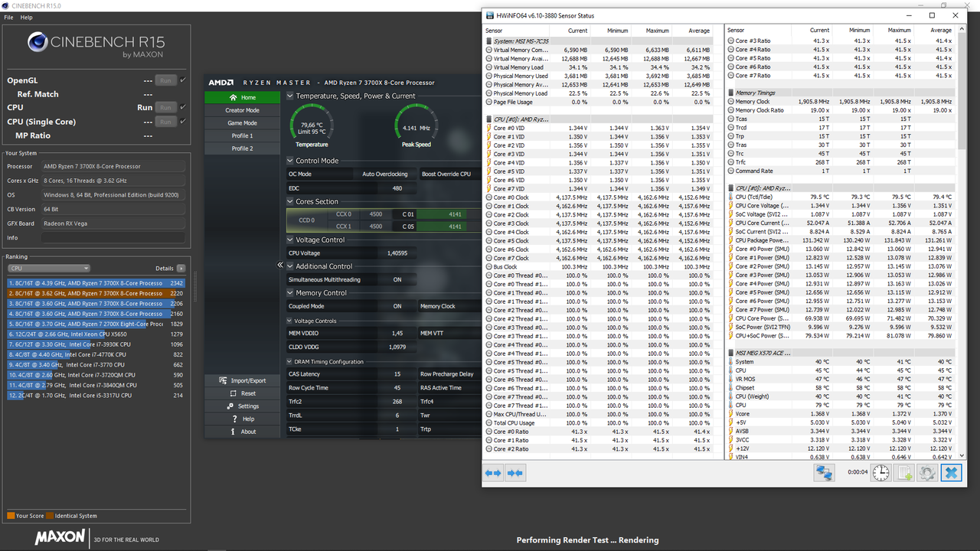Open HWiNFO sensor settings gear icon
The height and width of the screenshot is (551, 980).
coord(927,473)
